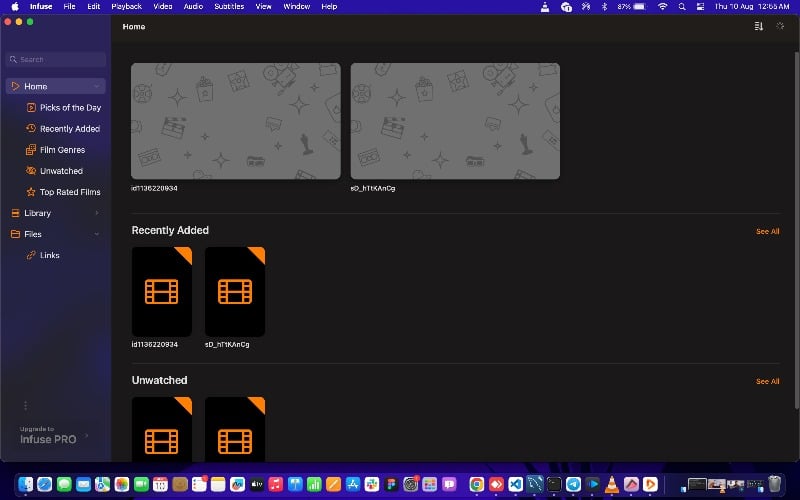This screenshot has width=800, height=500.
Task: Open sD_hTtKAnCg poster under Recently Added
Action: [235, 291]
